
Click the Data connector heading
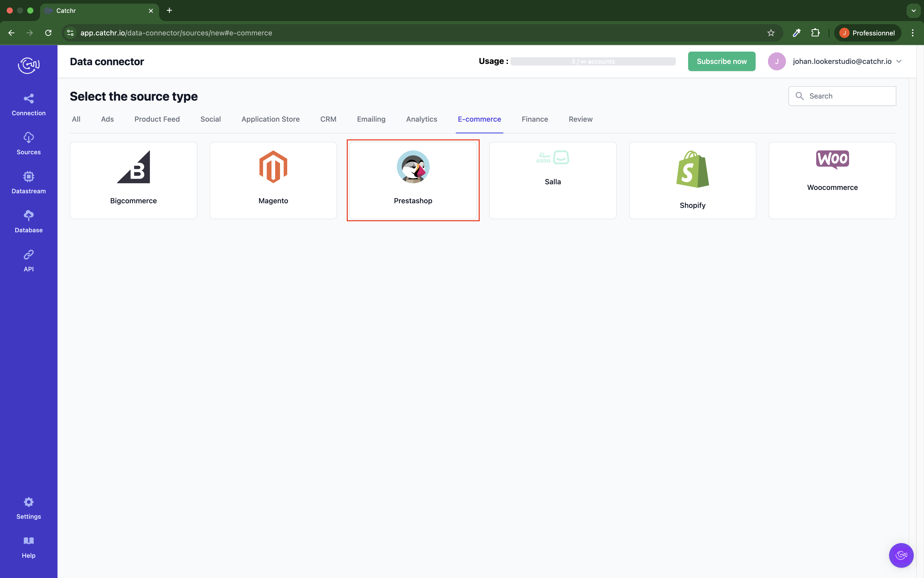tap(107, 62)
